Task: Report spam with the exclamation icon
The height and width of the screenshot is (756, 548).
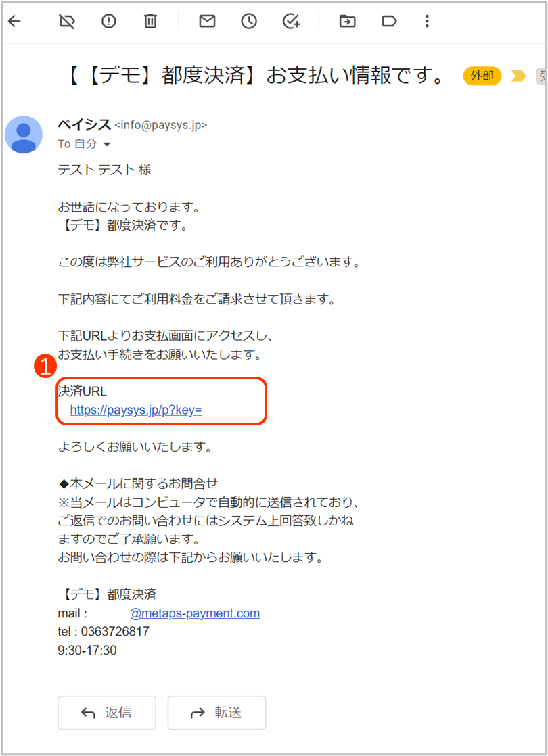Action: 108,21
